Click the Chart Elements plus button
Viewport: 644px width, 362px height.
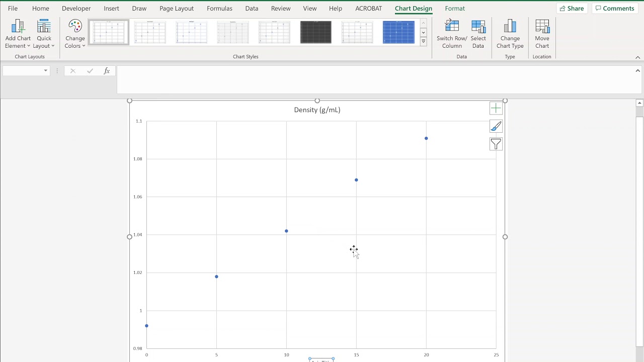496,108
